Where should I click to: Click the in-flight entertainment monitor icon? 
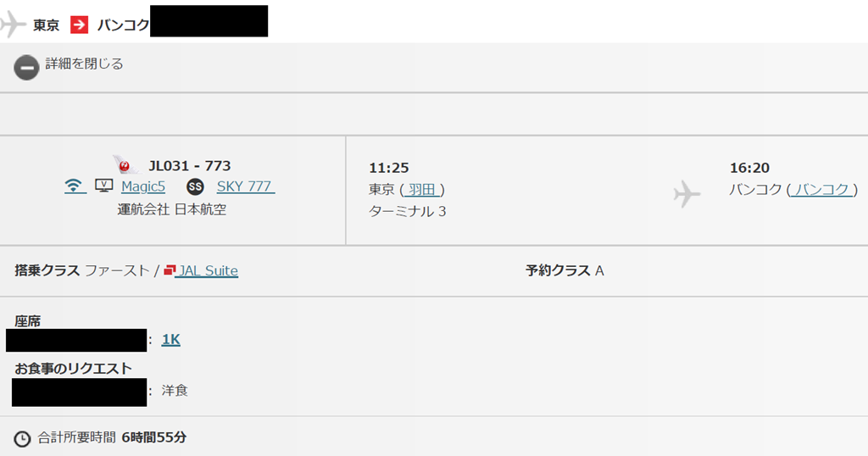pyautogui.click(x=104, y=186)
